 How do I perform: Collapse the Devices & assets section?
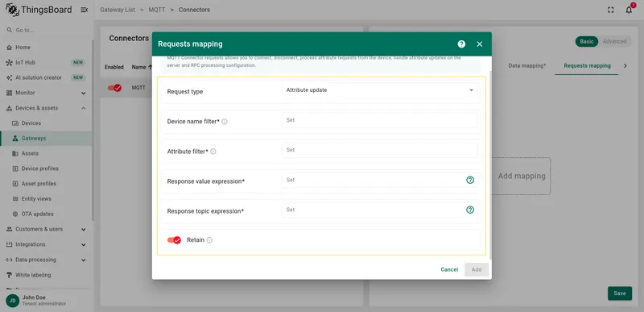coord(84,108)
